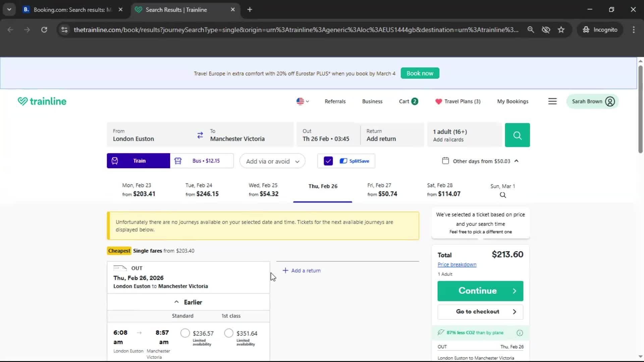The height and width of the screenshot is (362, 644).
Task: Swap origin and destination stations
Action: pyautogui.click(x=200, y=135)
